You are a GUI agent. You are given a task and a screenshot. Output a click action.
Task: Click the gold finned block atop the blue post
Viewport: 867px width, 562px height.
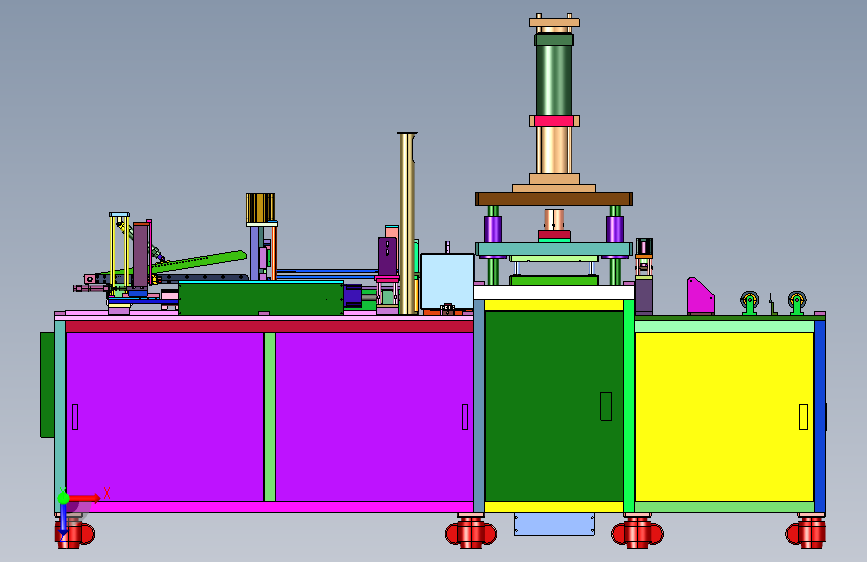click(x=260, y=208)
